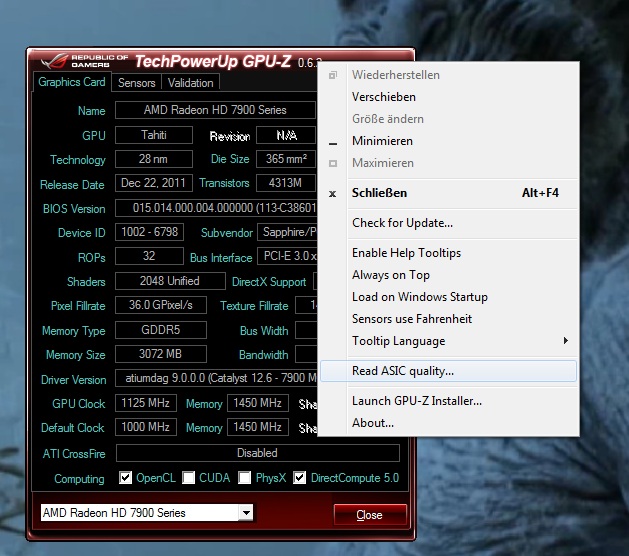629x556 pixels.
Task: Click the maximize square icon beside Maximieren
Action: click(333, 163)
